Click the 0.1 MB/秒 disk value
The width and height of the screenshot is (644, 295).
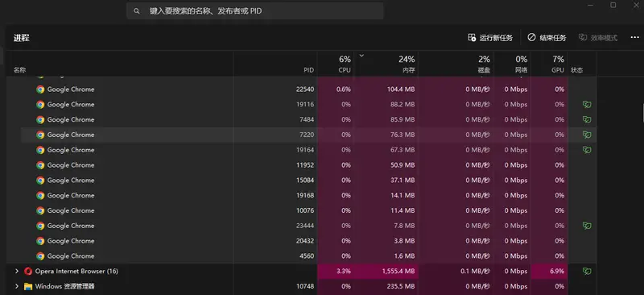[476, 271]
